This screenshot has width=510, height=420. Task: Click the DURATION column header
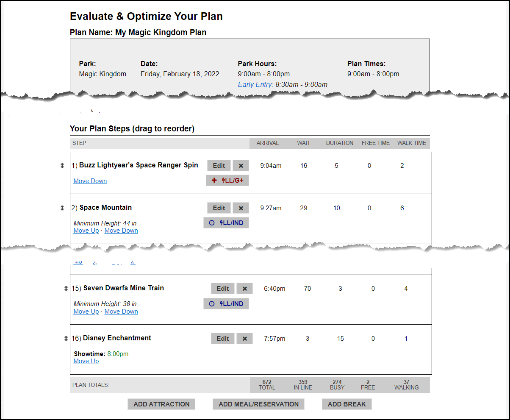click(340, 143)
